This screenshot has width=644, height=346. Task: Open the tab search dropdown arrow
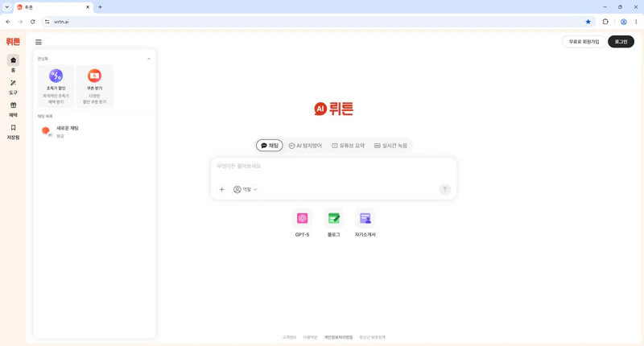pos(7,7)
